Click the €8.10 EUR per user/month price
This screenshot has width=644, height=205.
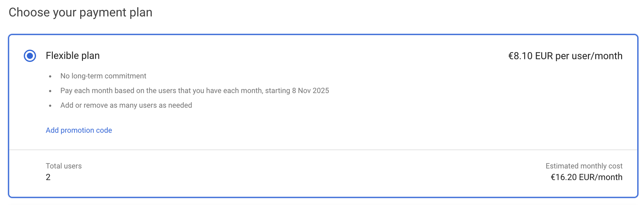(565, 56)
